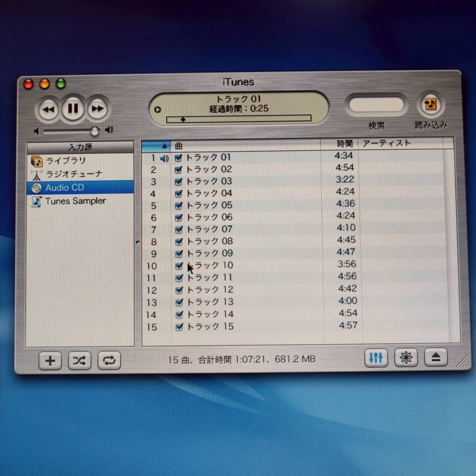The width and height of the screenshot is (476, 476).
Task: Select ライブラリ in the source list
Action: 80,161
